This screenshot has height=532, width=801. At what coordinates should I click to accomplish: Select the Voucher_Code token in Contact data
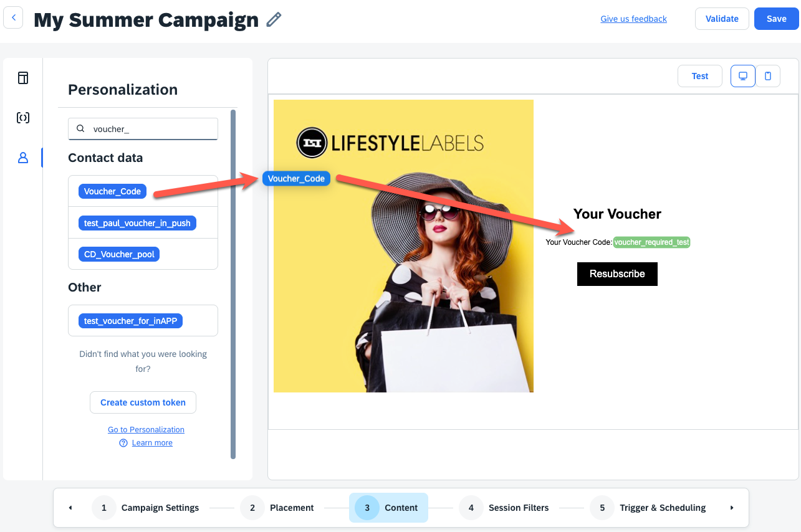pyautogui.click(x=112, y=191)
